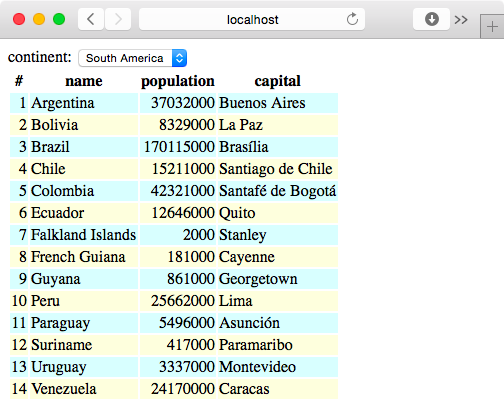Select the 'Brazil' name cell

coord(84,147)
